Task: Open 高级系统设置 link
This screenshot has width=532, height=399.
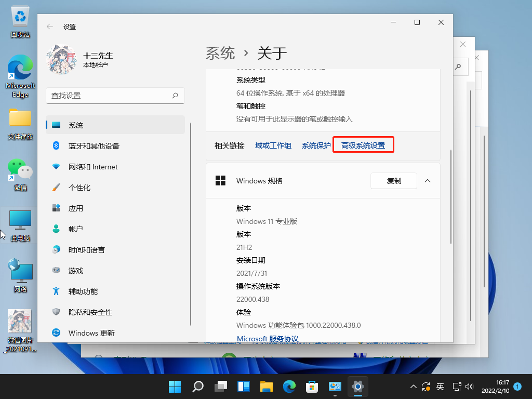Action: [x=363, y=146]
